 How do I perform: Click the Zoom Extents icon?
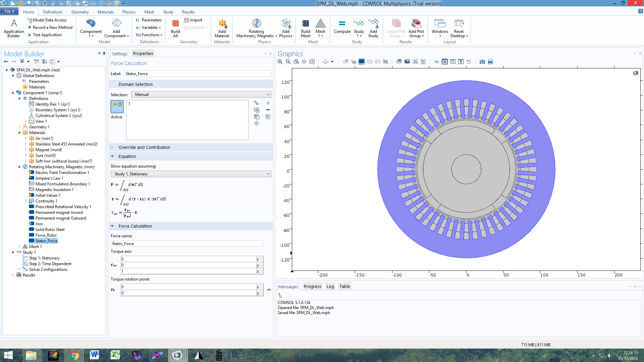pos(312,62)
